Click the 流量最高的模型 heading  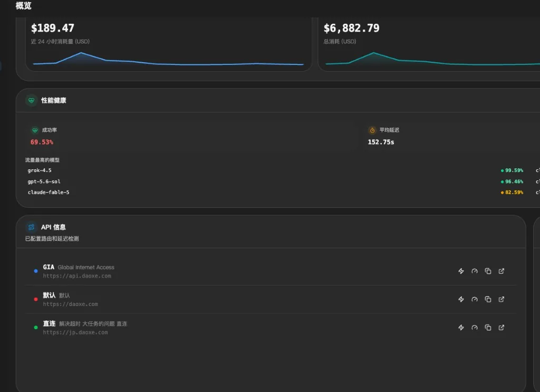pos(42,160)
